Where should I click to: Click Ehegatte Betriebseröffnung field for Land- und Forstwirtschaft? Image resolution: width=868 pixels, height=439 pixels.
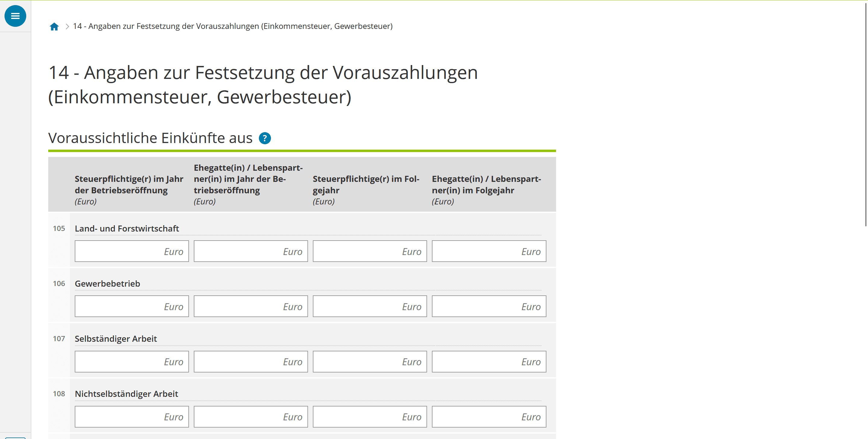tap(251, 251)
